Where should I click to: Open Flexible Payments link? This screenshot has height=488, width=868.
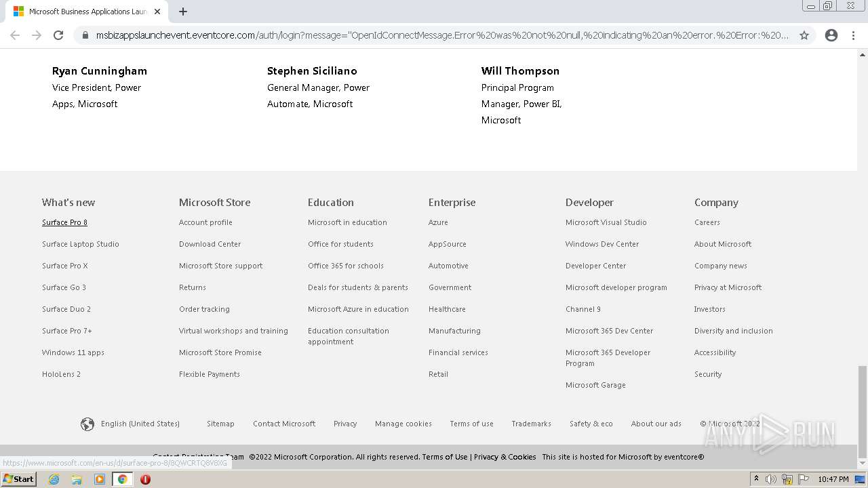pyautogui.click(x=210, y=374)
